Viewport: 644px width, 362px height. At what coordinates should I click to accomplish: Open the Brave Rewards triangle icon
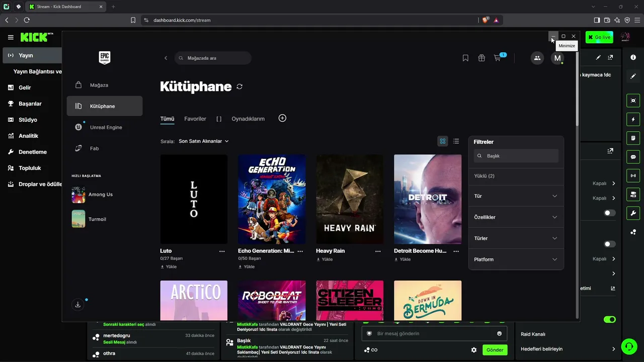coord(496,20)
